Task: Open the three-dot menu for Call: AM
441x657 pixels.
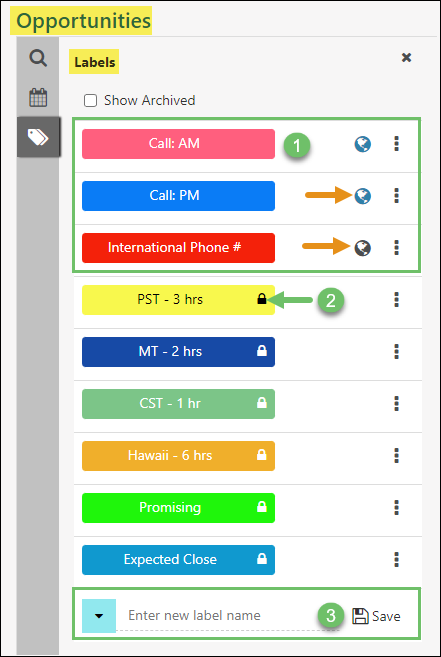Action: pyautogui.click(x=397, y=144)
